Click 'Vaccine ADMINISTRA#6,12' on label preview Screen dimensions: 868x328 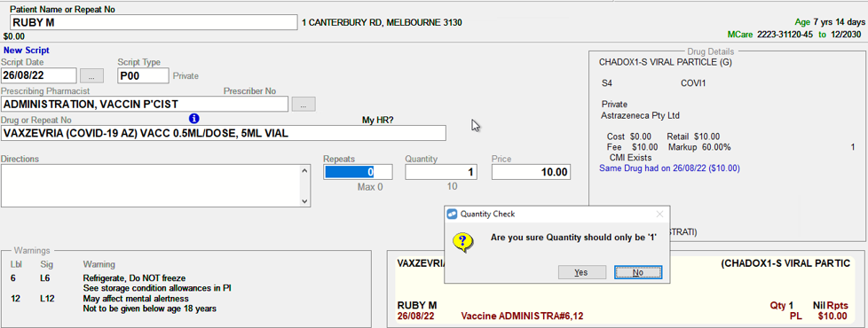[x=522, y=316]
